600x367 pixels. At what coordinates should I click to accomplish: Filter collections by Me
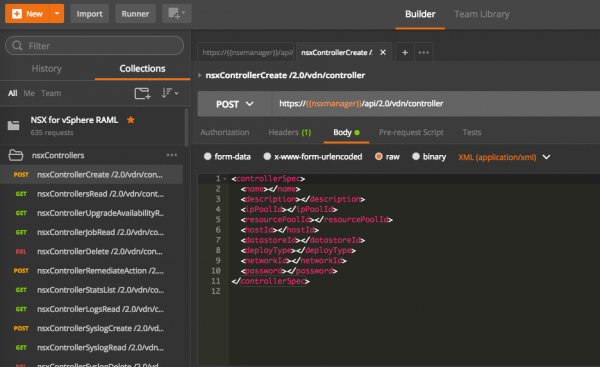click(29, 93)
